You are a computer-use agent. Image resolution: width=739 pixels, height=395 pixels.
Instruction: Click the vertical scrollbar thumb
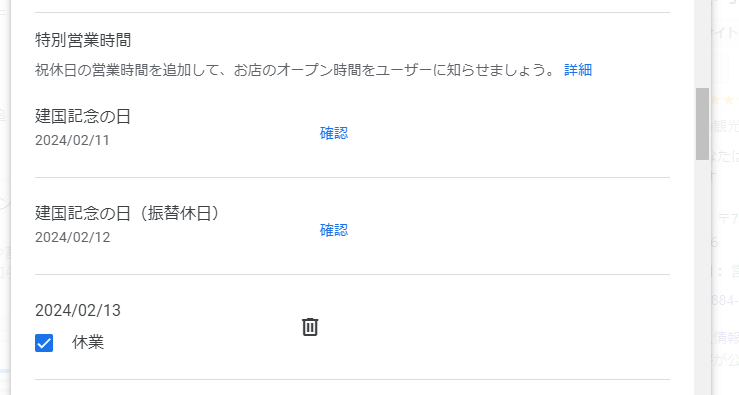[x=702, y=123]
